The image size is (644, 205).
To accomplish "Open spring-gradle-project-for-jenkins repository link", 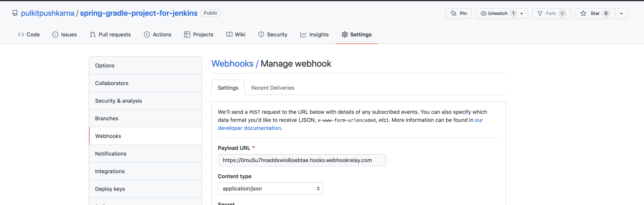I will coord(139,13).
